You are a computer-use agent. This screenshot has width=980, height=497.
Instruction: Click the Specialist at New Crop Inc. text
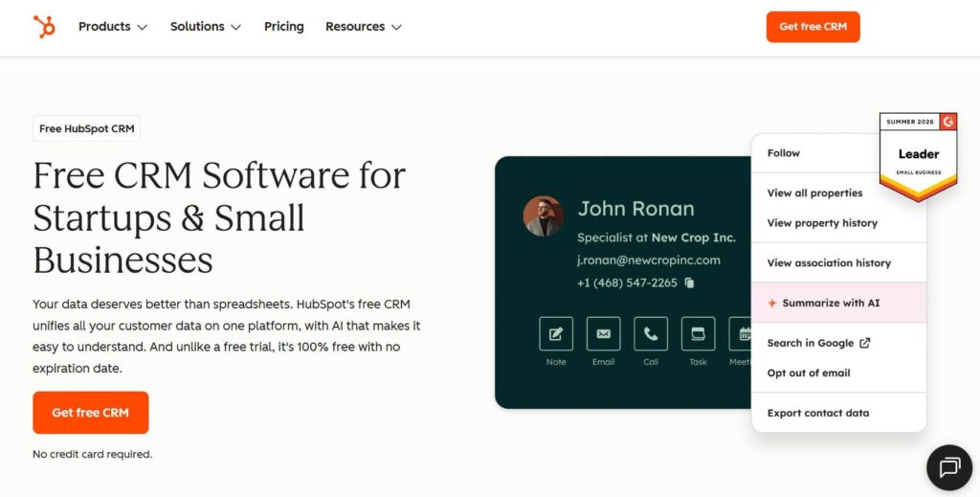[x=657, y=237]
